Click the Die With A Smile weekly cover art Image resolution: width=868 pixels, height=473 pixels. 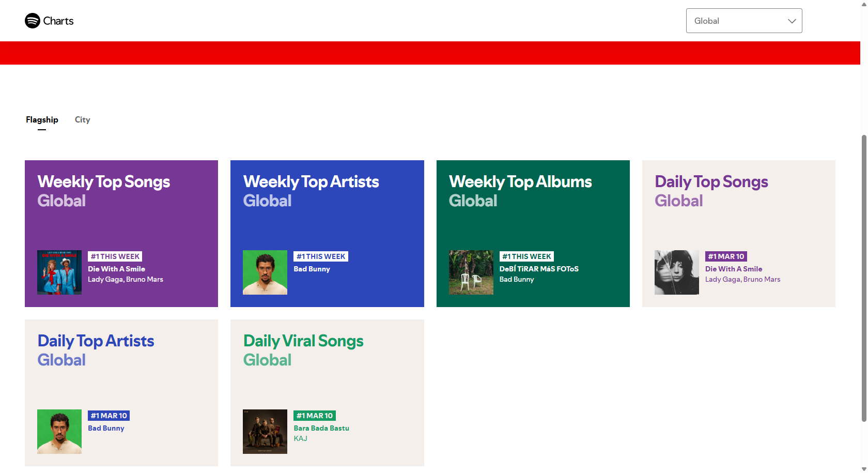(59, 272)
